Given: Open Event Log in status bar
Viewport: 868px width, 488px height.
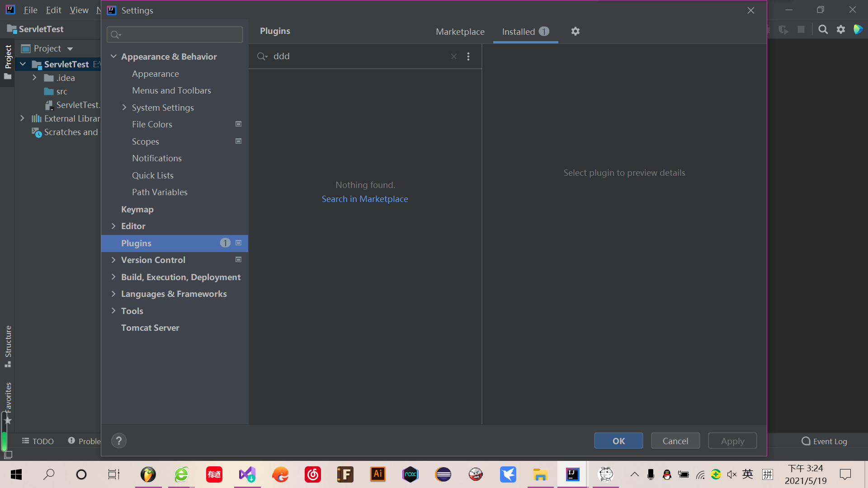Looking at the screenshot, I should point(824,441).
